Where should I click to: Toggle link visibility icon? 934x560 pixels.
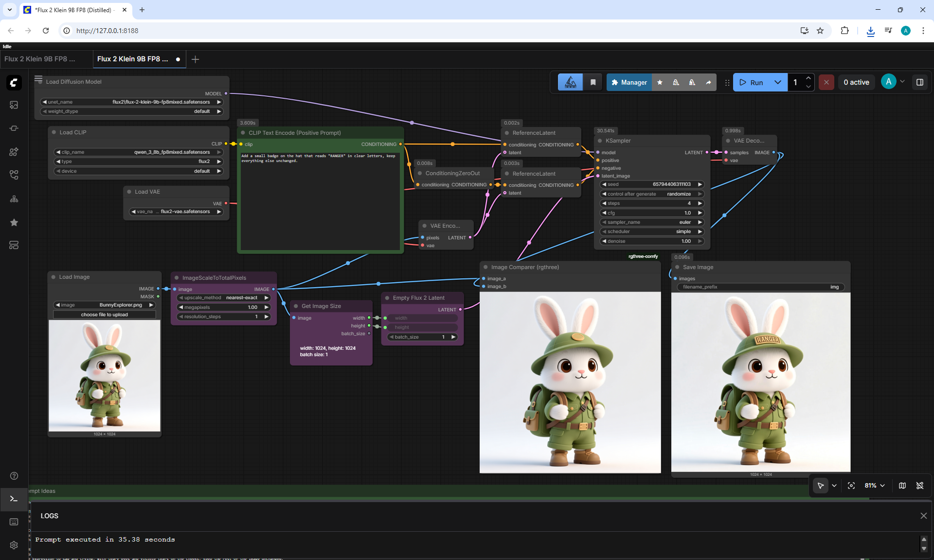click(x=920, y=486)
